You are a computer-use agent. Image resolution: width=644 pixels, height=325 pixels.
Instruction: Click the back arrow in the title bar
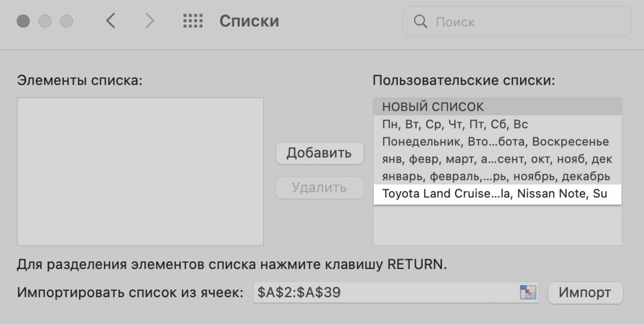tap(110, 21)
